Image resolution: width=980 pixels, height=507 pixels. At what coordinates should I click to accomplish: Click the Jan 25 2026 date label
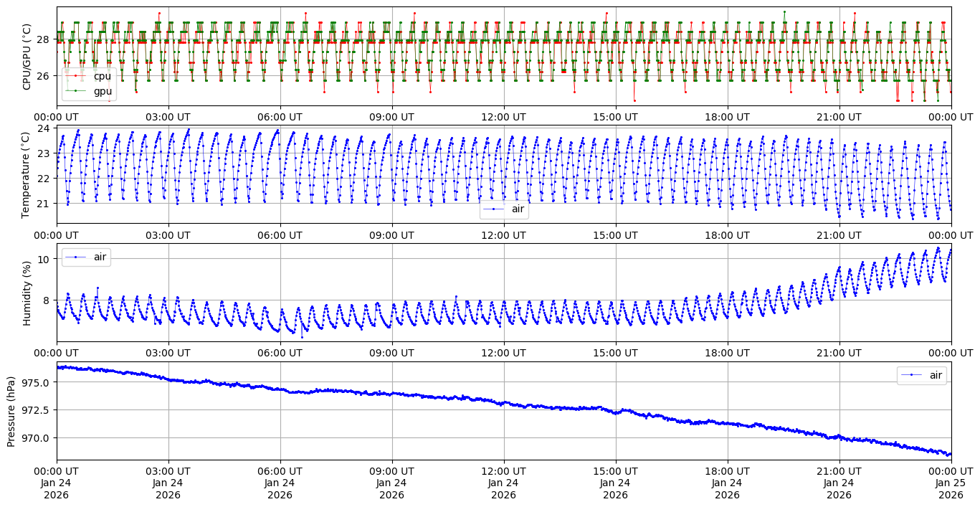pos(951,489)
